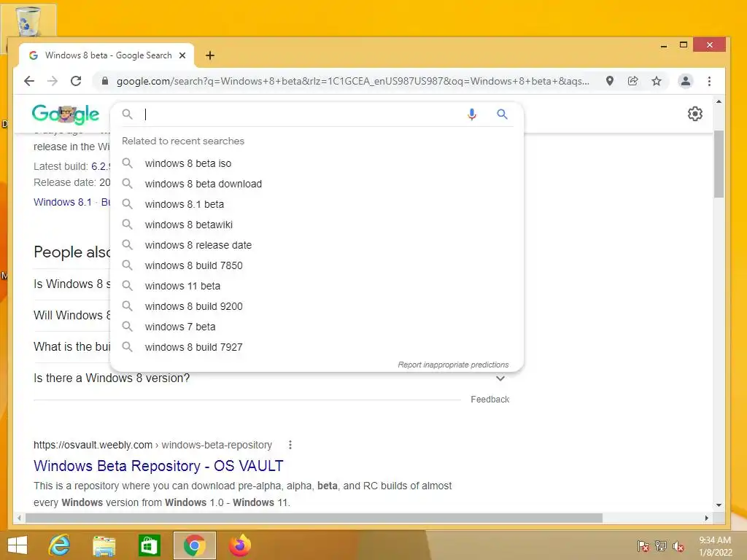Click the Feedback link below questions
Image resolution: width=747 pixels, height=560 pixels.
point(489,400)
